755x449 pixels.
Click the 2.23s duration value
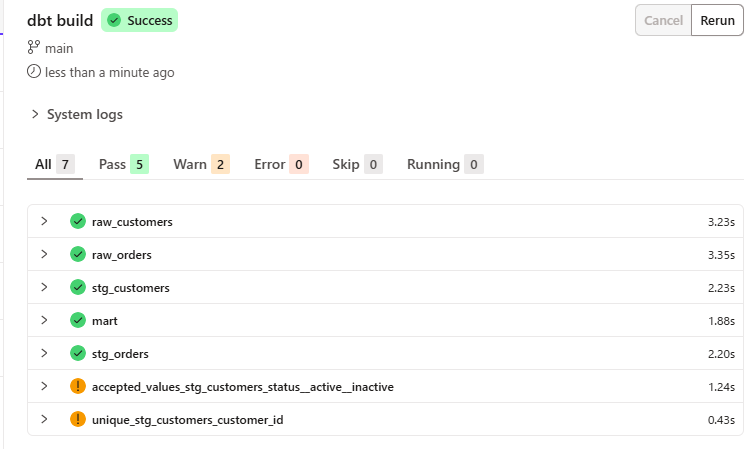pyautogui.click(x=721, y=288)
